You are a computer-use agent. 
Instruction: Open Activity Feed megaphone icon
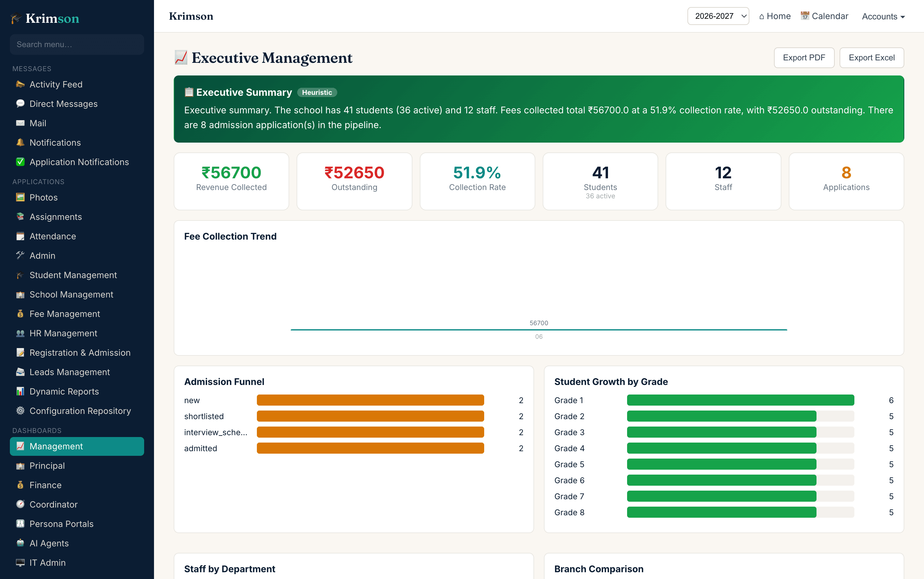[x=20, y=84]
